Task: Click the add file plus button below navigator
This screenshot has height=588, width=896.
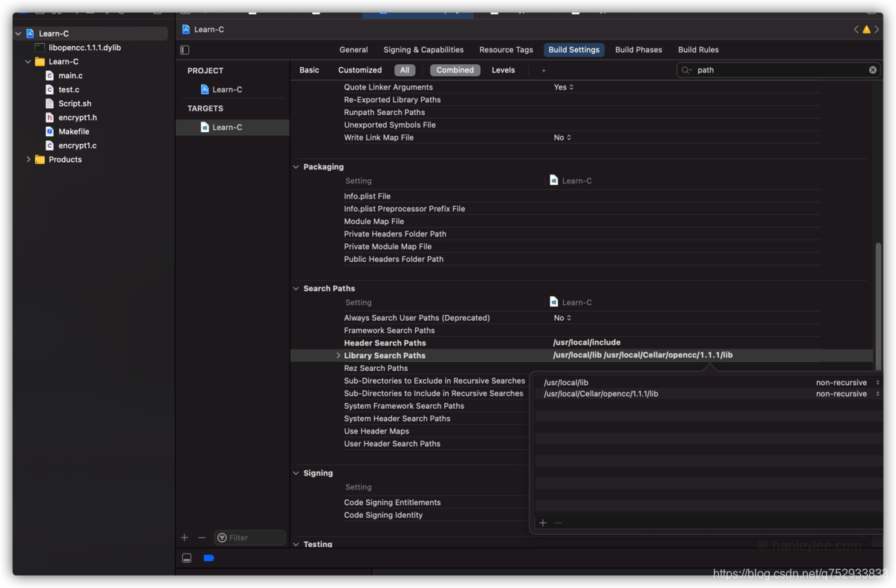Action: point(184,537)
